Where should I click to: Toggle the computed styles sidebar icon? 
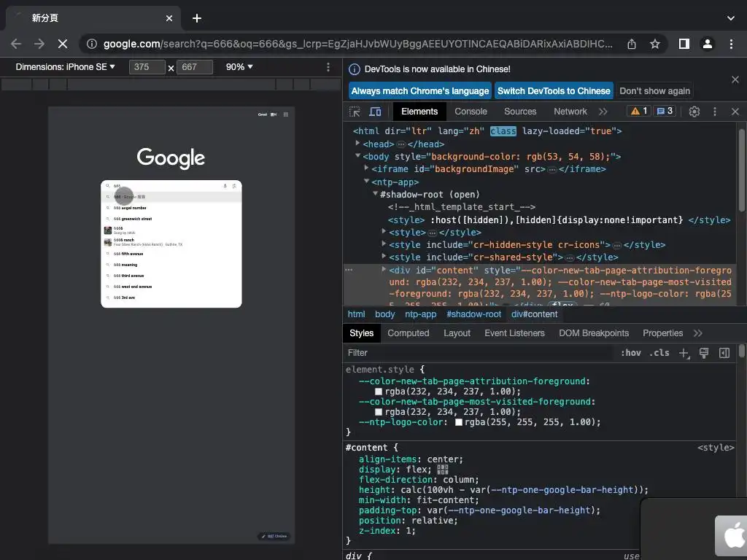pyautogui.click(x=724, y=353)
